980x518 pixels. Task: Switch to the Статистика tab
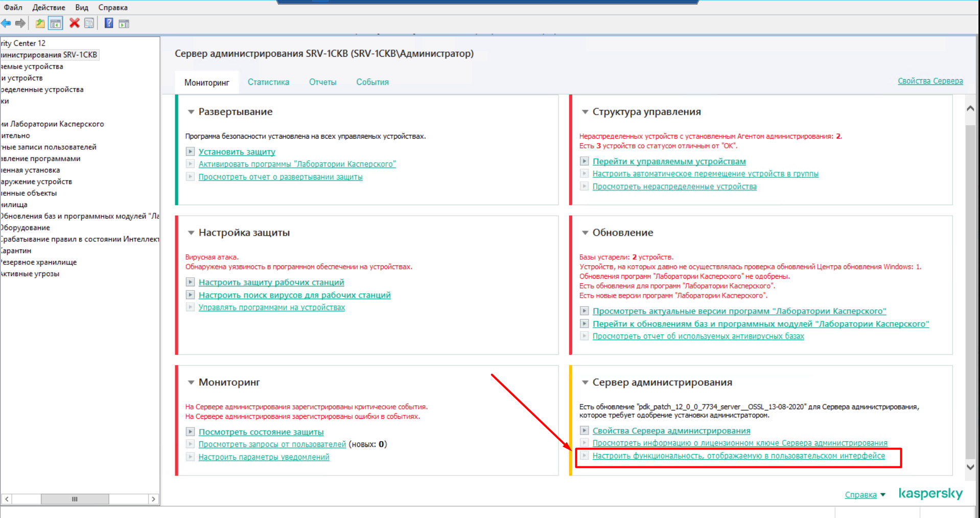tap(268, 82)
